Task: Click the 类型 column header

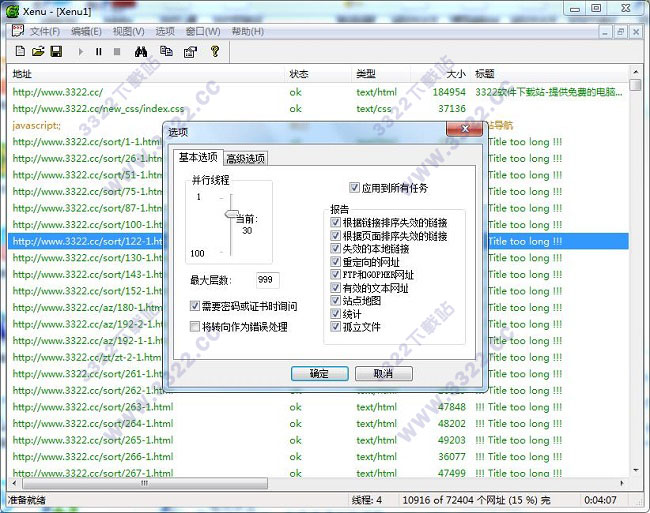Action: click(381, 74)
